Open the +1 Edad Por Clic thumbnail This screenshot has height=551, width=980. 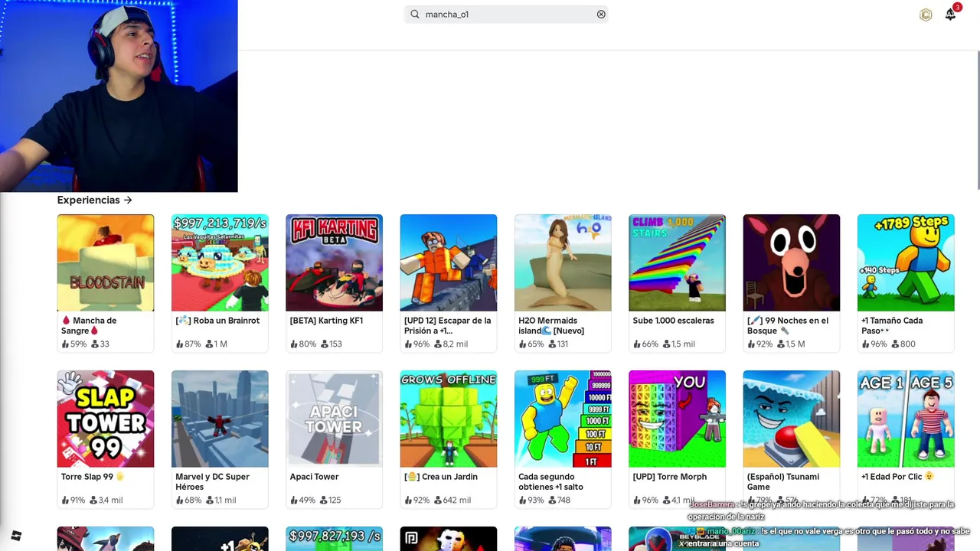pyautogui.click(x=906, y=419)
